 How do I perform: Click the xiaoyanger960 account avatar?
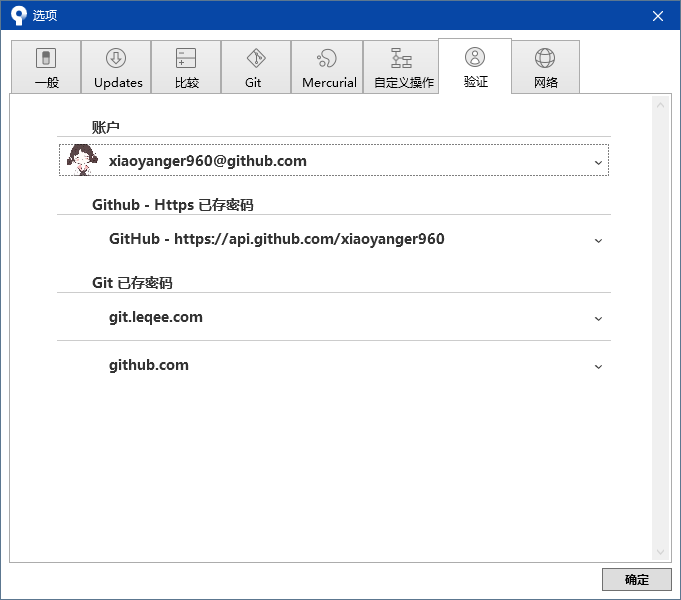82,160
